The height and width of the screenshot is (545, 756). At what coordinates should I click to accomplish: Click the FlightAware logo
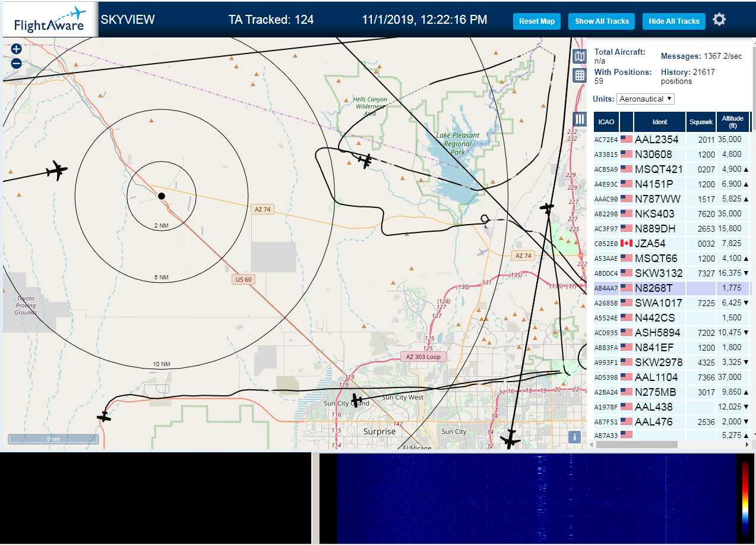50,20
